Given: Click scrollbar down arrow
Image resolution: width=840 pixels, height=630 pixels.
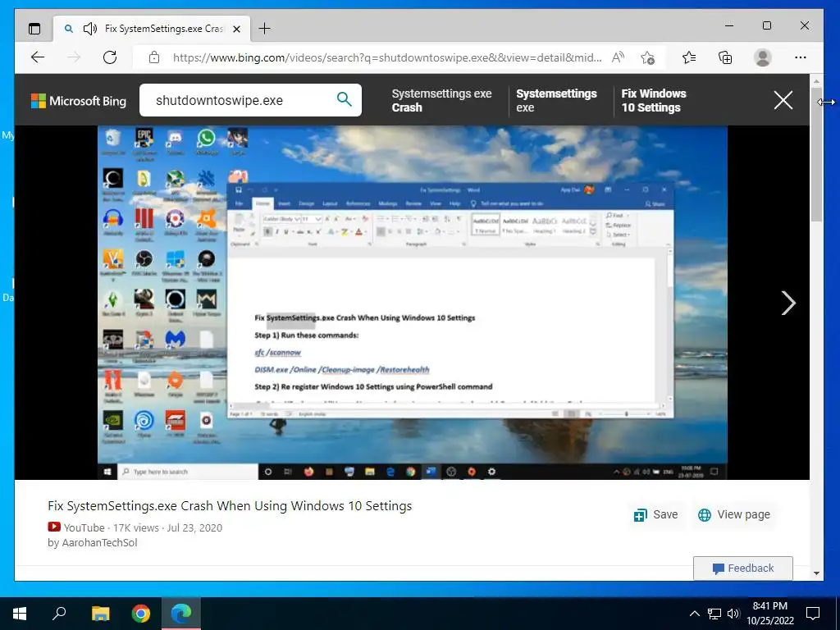Looking at the screenshot, I should (816, 573).
